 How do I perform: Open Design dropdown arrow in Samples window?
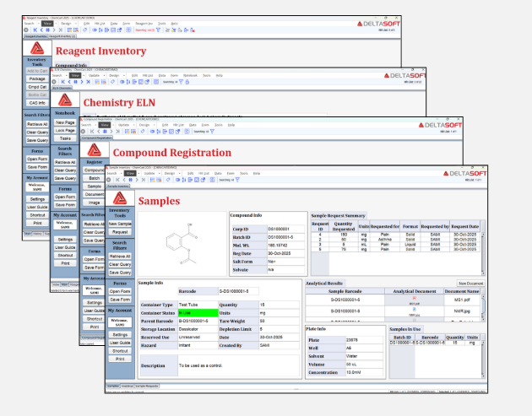click(x=180, y=173)
